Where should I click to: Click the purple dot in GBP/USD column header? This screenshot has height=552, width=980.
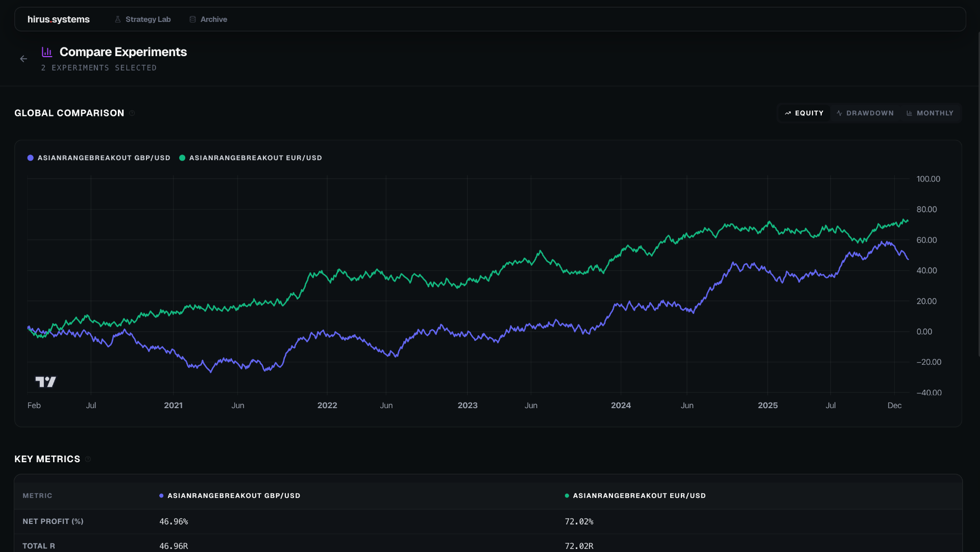161,496
